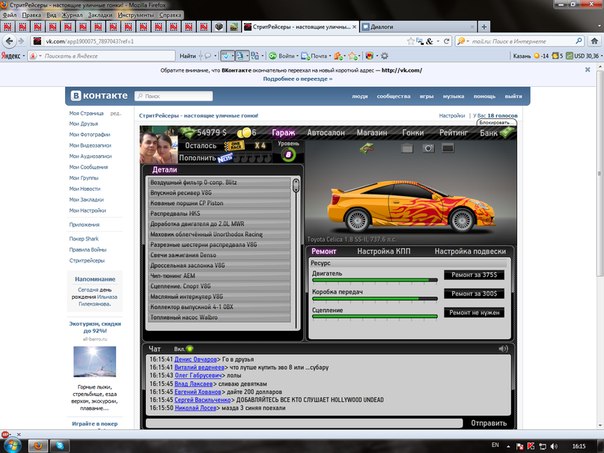Click the Отправить chat send button
Image resolution: width=604 pixels, height=453 pixels.
pos(488,423)
